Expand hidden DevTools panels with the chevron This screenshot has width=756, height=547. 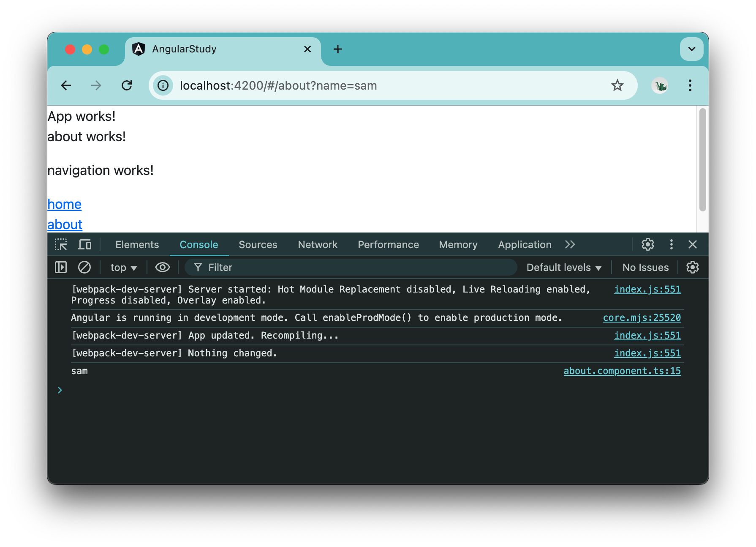pyautogui.click(x=570, y=244)
